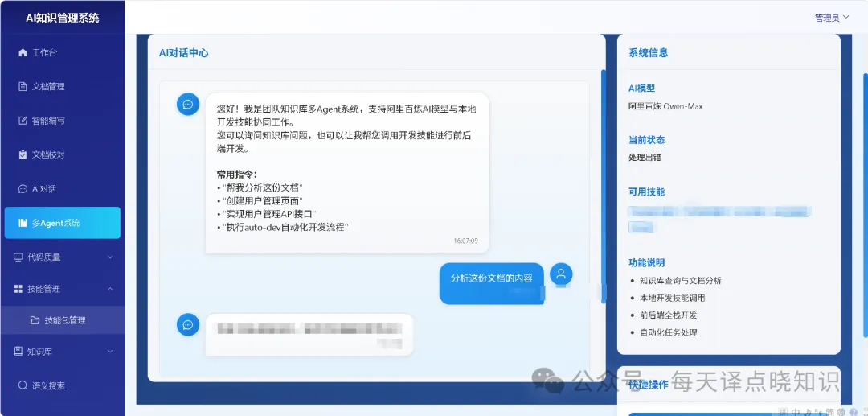
Task: Click the user avatar beside 分析这份文档的内容
Action: (561, 274)
